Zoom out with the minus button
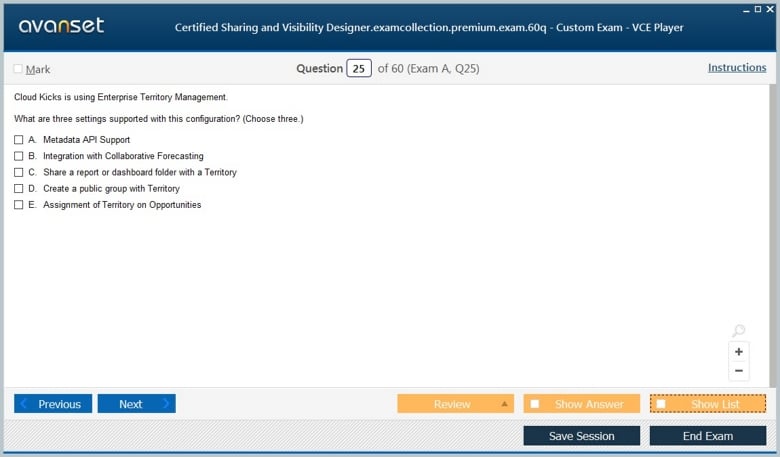The image size is (780, 457). pyautogui.click(x=739, y=371)
